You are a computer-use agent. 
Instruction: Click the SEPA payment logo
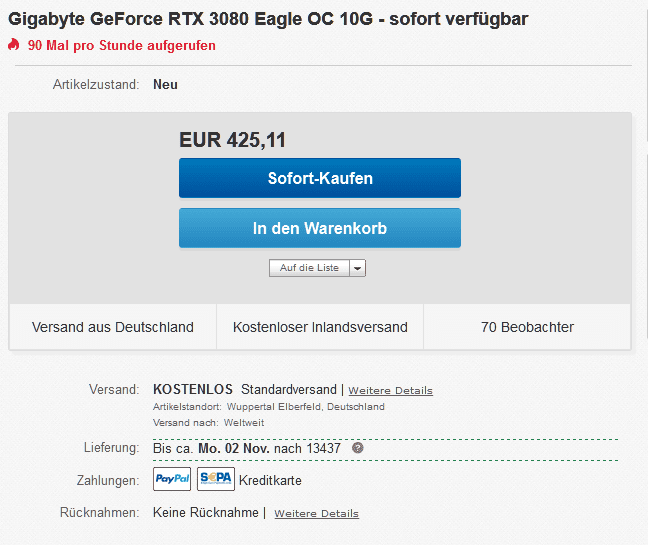215,480
